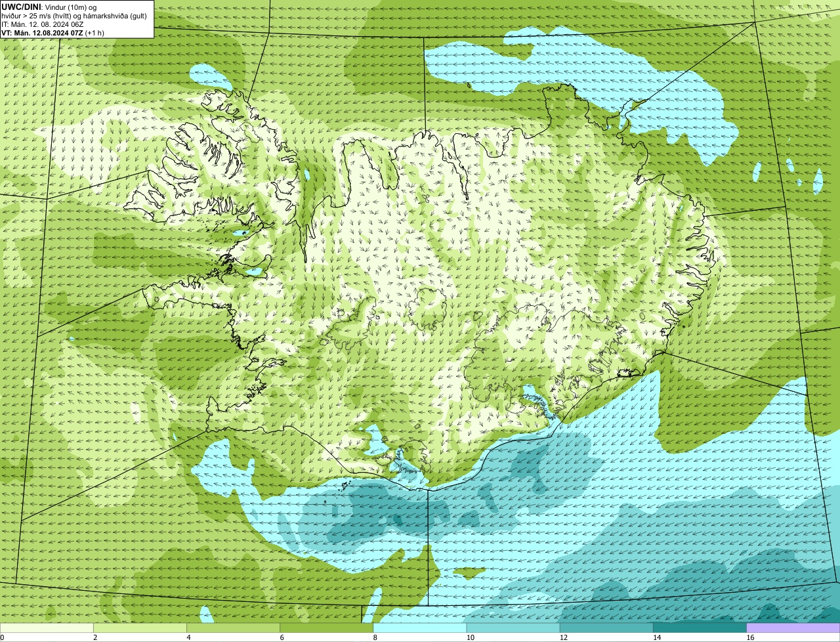Click the 0–2 m/s pale yellow legend swatch
Screen dimensions: 840x642
click(x=47, y=628)
